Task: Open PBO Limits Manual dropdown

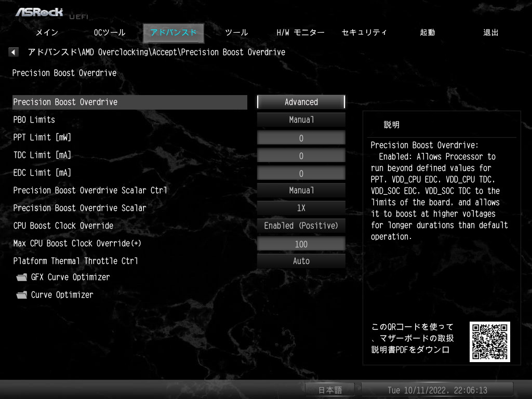Action: click(301, 119)
